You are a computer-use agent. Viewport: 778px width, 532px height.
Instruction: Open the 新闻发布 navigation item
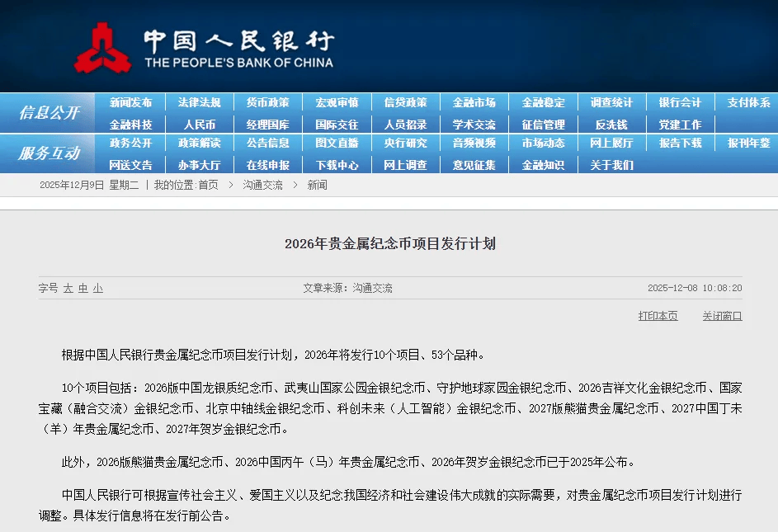pos(130,101)
